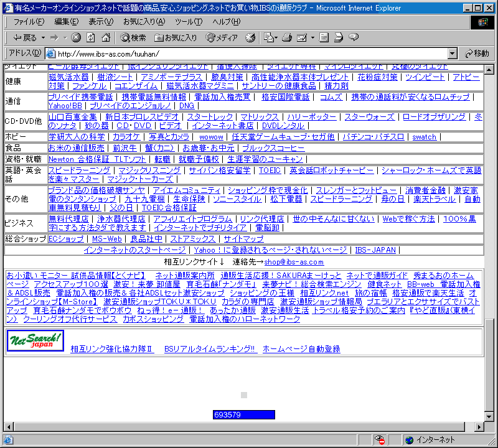
Task: Open the BSリアルタイムランキング!! link
Action: point(210,349)
